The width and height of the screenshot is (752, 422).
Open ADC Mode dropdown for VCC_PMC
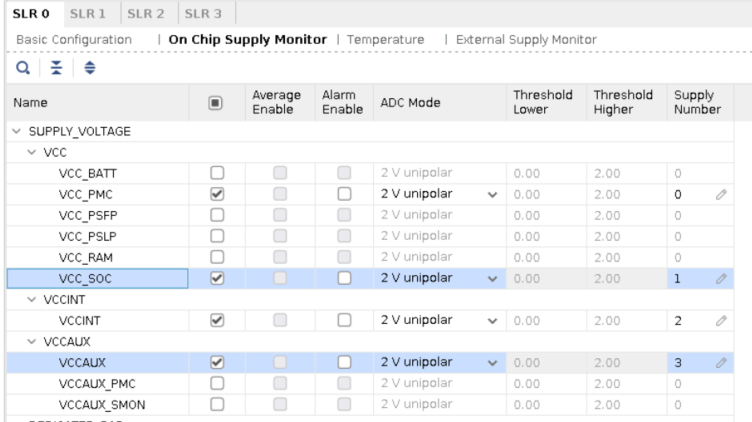click(491, 193)
